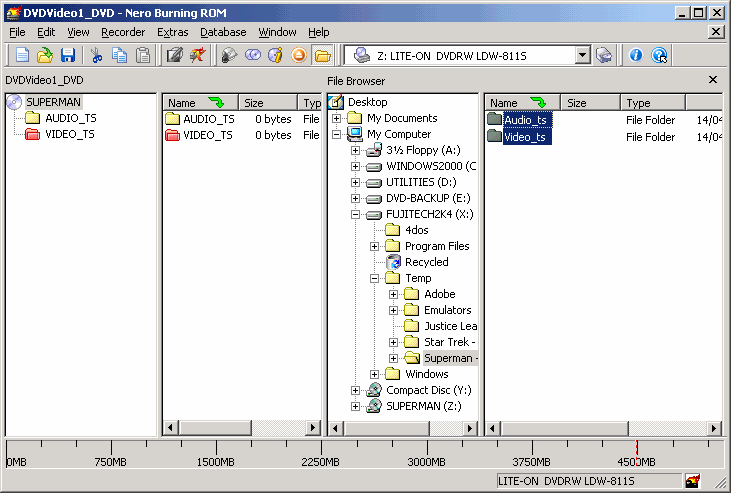Open the File menu
Viewport: 731px width, 493px height.
pos(17,32)
